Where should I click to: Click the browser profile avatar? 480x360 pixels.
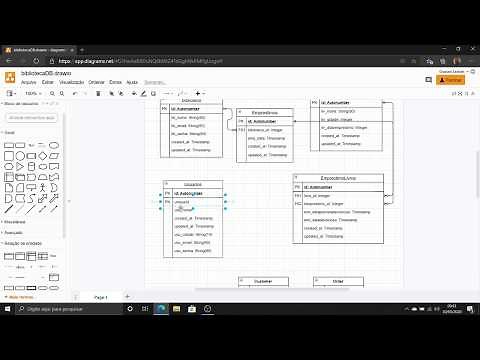tap(457, 61)
